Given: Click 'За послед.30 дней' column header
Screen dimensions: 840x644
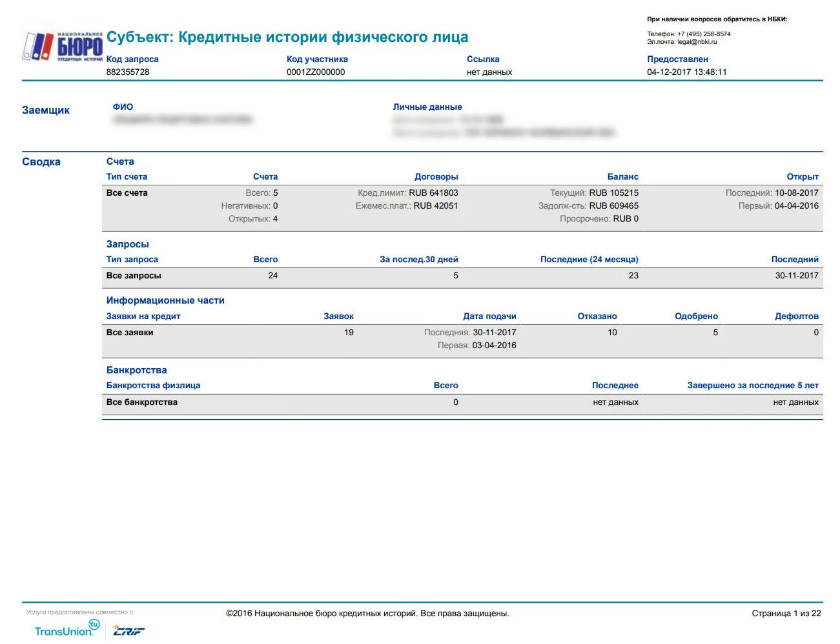Looking at the screenshot, I should point(419,259).
